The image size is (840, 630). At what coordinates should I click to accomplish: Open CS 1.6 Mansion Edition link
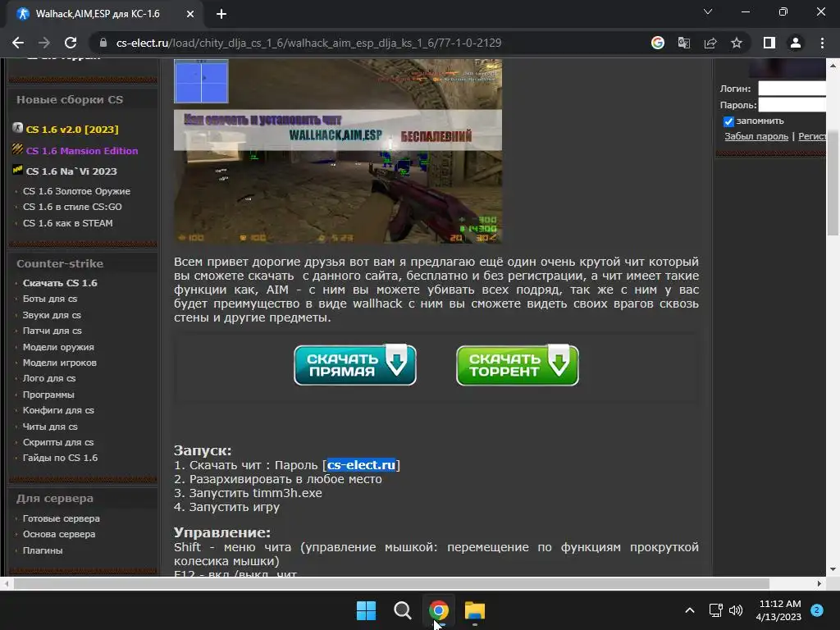(x=82, y=151)
